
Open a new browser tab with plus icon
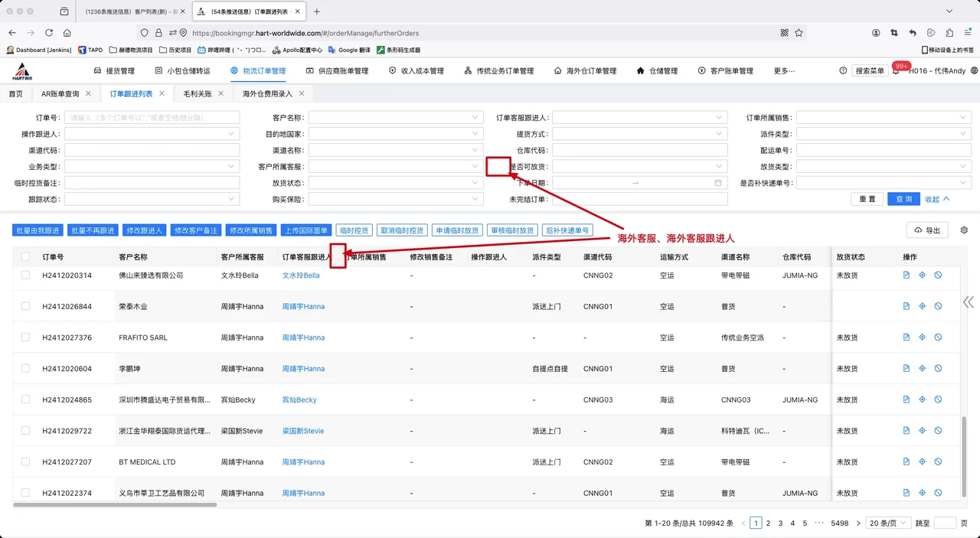317,11
